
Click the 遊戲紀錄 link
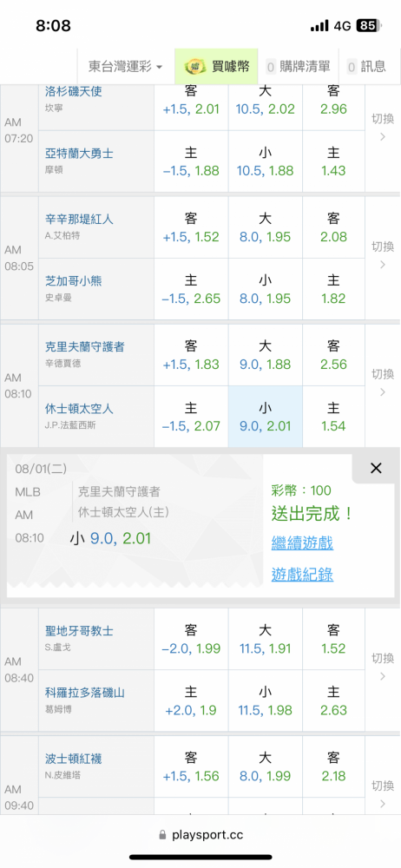pyautogui.click(x=302, y=575)
